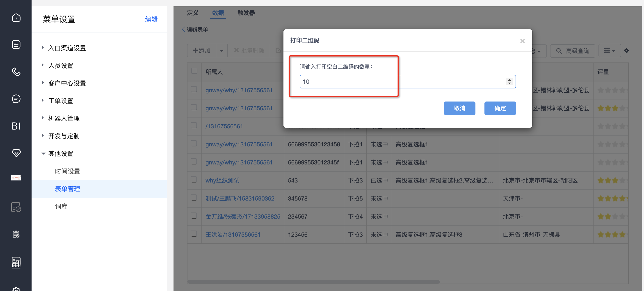Open the chat message icon in sidebar
The height and width of the screenshot is (291, 644).
pyautogui.click(x=16, y=99)
